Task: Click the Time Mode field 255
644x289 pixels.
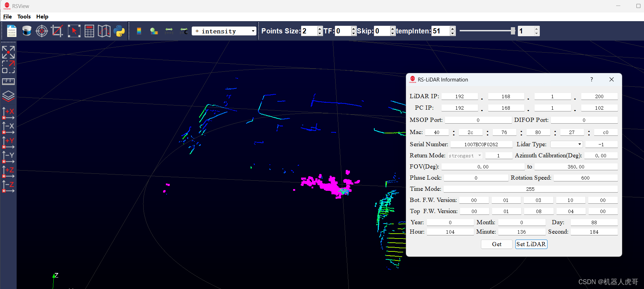Action: tap(530, 189)
